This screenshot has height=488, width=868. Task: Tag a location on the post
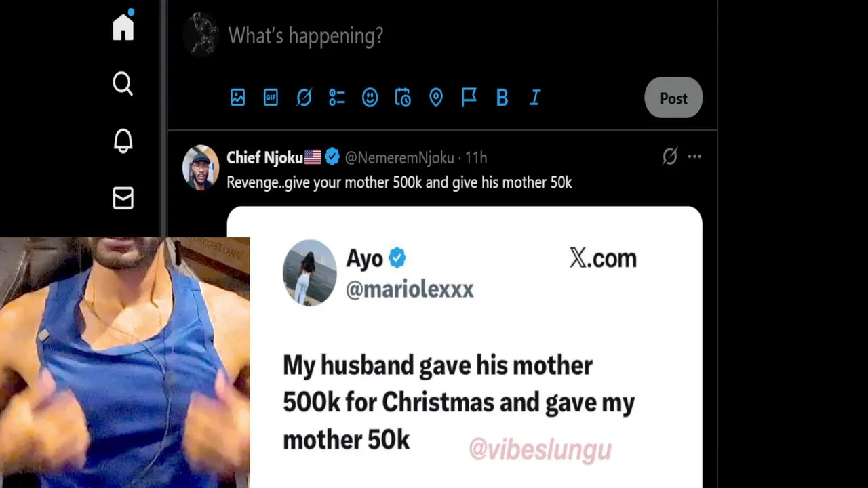click(x=436, y=98)
